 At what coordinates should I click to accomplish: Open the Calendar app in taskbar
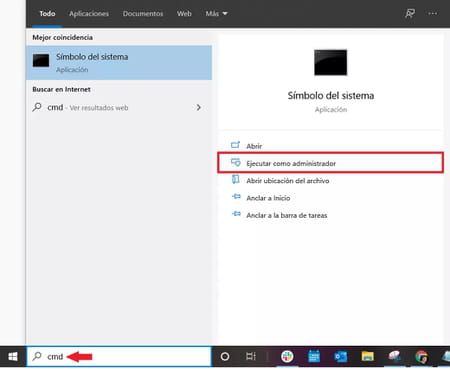pos(314,356)
